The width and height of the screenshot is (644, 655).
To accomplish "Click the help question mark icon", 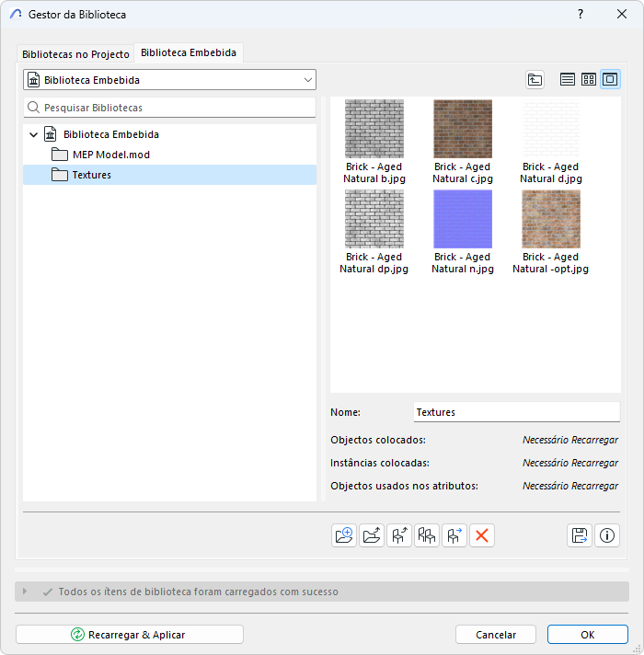I will (x=581, y=14).
